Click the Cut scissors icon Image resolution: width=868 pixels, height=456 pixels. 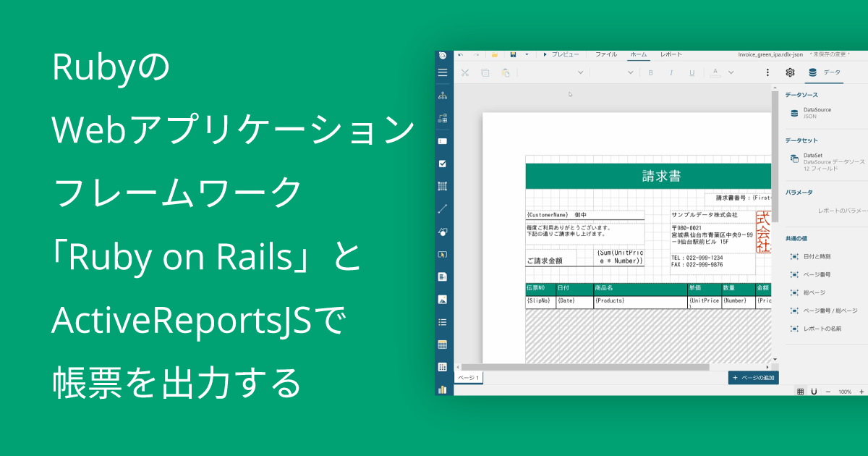465,72
